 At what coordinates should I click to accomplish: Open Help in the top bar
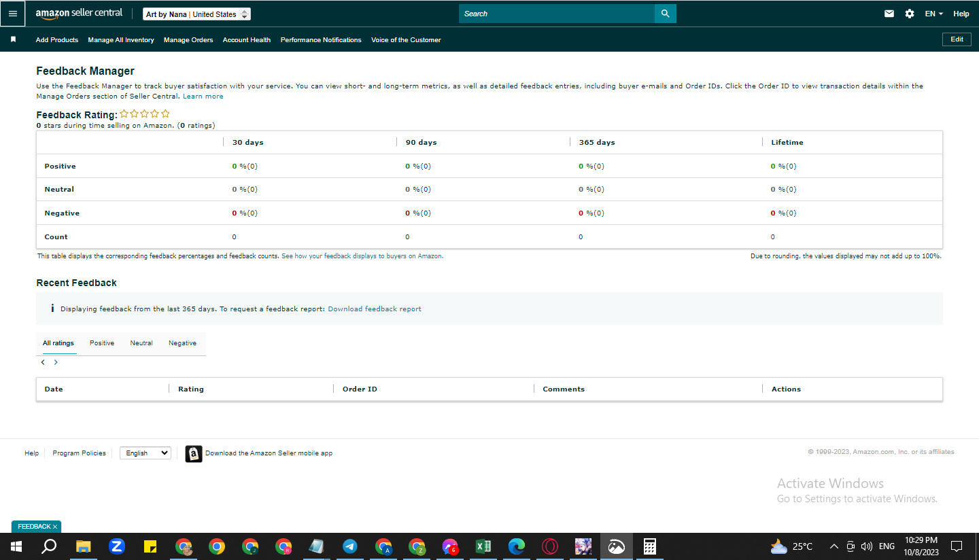(961, 14)
